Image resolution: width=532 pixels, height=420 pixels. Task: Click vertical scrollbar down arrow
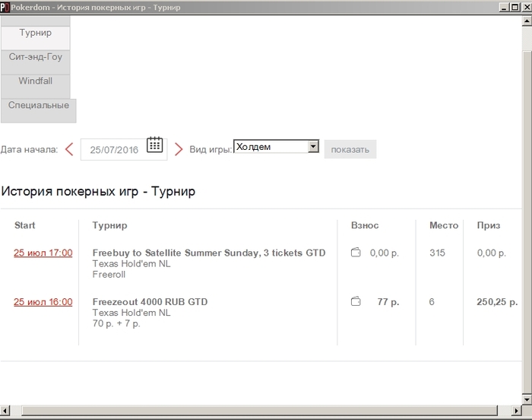[x=527, y=399]
